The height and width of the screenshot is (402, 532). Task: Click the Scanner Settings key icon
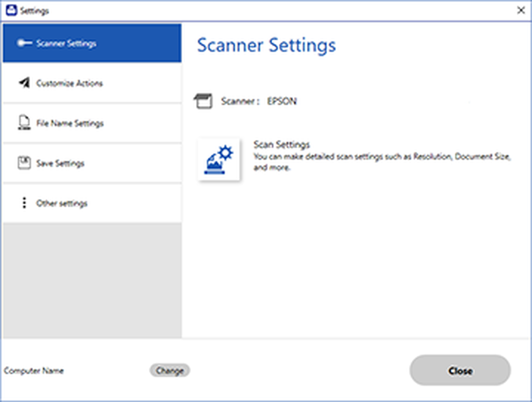[25, 43]
